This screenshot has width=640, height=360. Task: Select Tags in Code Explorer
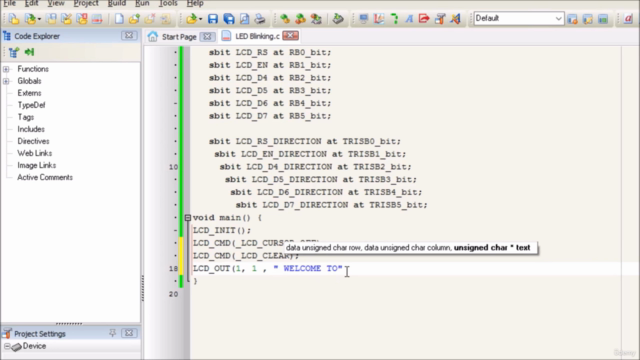[26, 117]
